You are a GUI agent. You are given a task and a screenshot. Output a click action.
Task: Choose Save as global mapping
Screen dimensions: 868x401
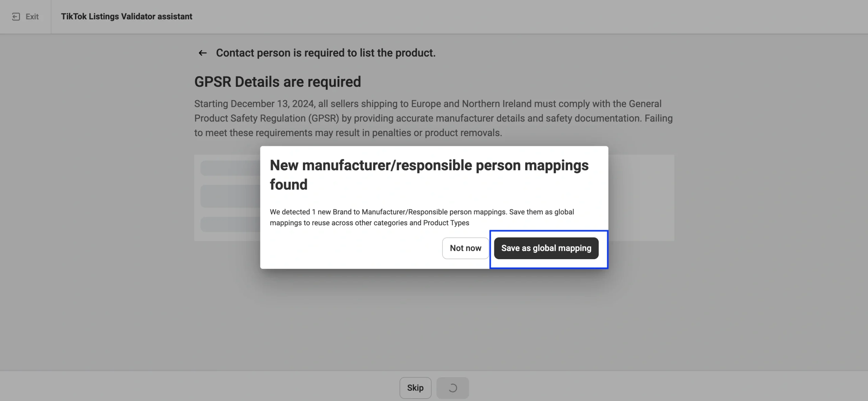(x=546, y=248)
